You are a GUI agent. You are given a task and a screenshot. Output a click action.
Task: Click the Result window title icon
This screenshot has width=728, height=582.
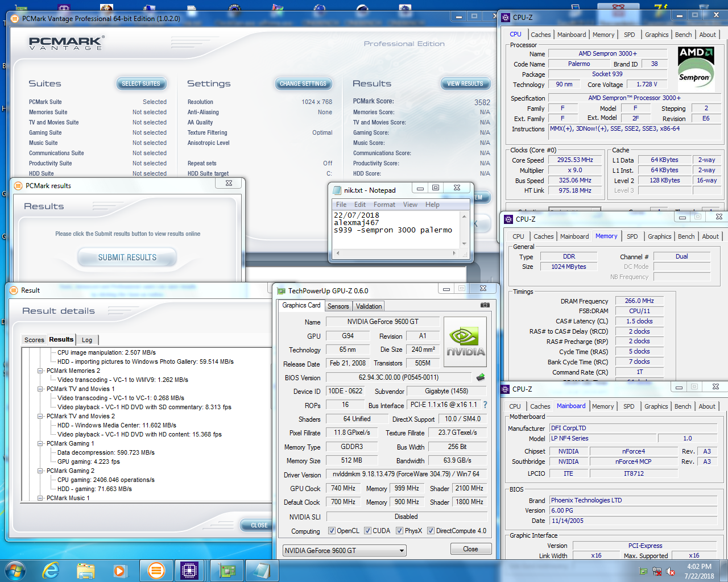(x=14, y=290)
